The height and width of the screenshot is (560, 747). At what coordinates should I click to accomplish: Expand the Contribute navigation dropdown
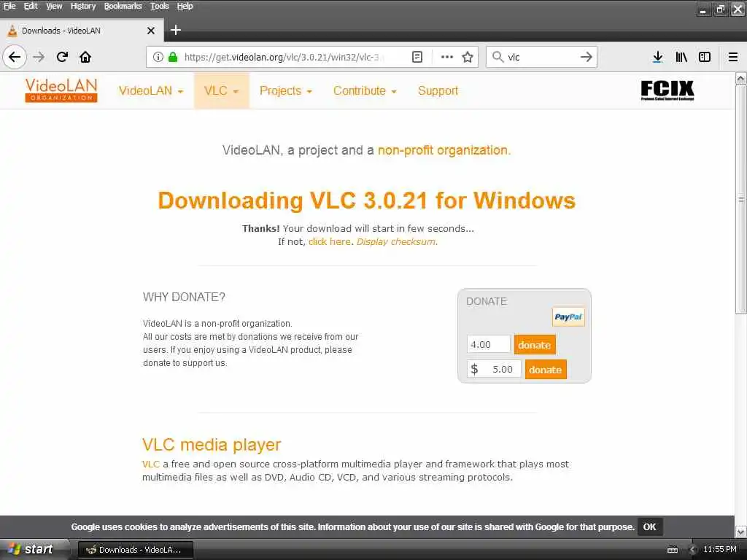click(x=365, y=91)
